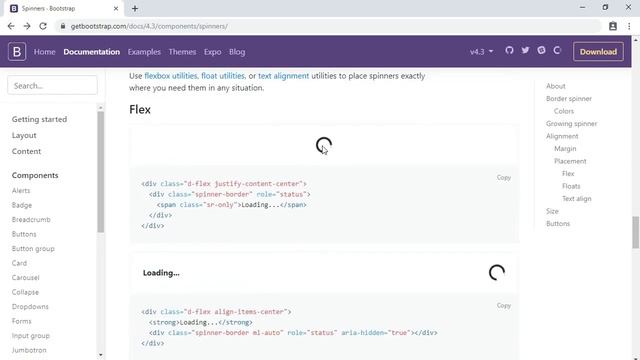Screen dimensions: 640x360
Task: Click the browser address bar
Action: 327,26
